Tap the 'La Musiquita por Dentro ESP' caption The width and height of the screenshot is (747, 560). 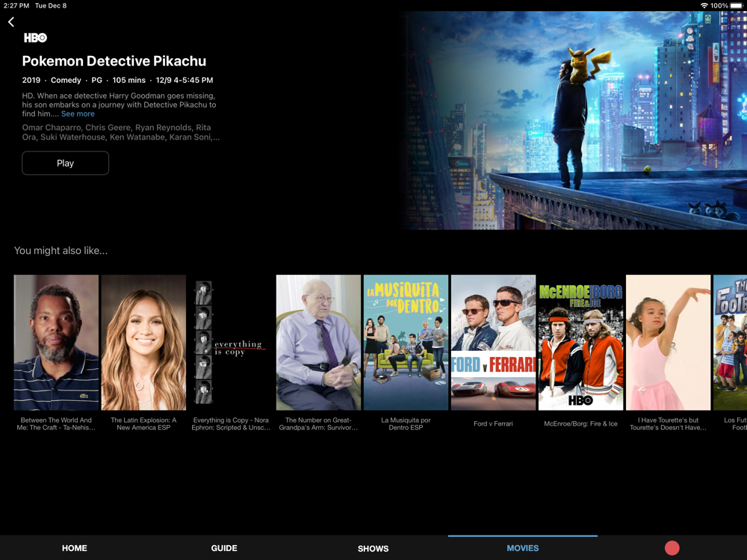click(406, 424)
